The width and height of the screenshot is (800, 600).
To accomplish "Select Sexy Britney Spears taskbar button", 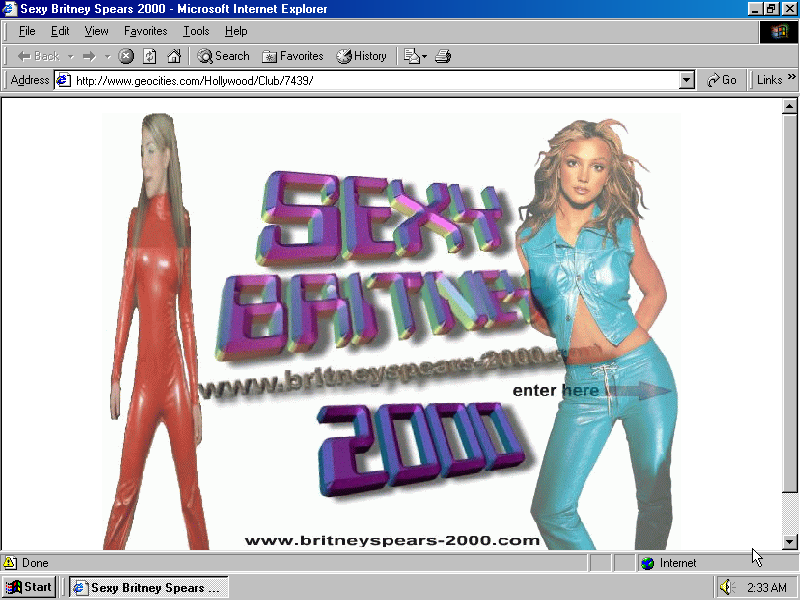I will (148, 588).
